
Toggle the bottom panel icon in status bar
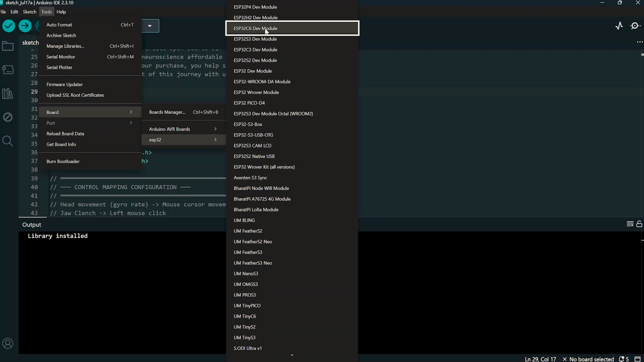pos(638,359)
